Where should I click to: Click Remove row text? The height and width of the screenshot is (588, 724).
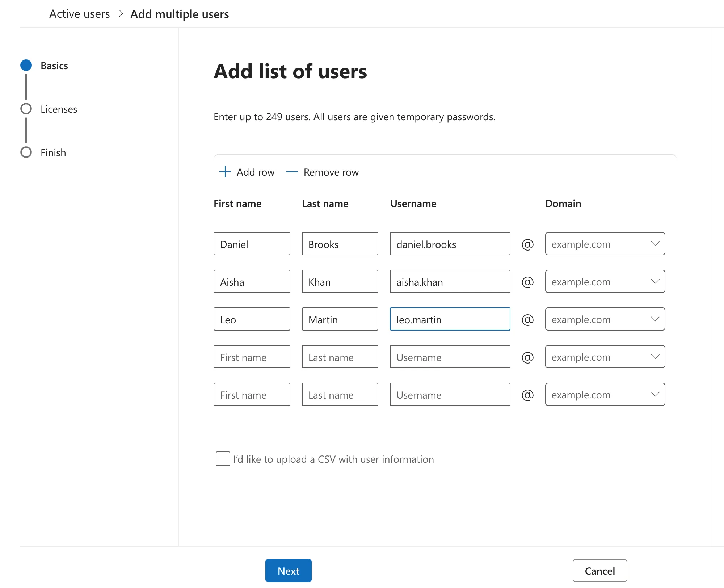pos(331,172)
